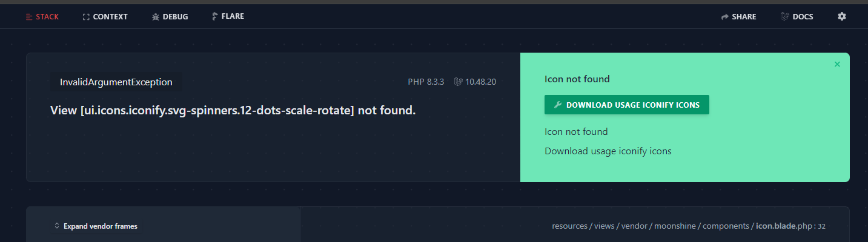
Task: Click Download Usage Iconify Icons button
Action: click(x=627, y=105)
